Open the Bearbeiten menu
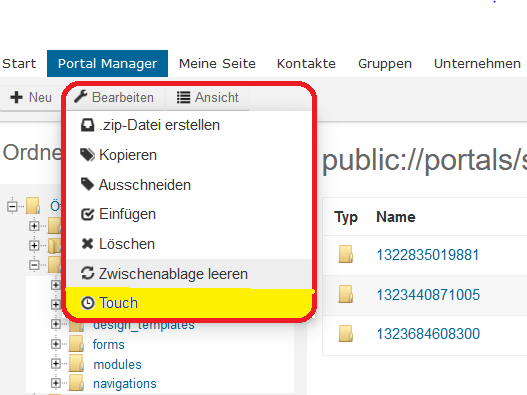Image resolution: width=527 pixels, height=395 pixels. click(x=114, y=97)
